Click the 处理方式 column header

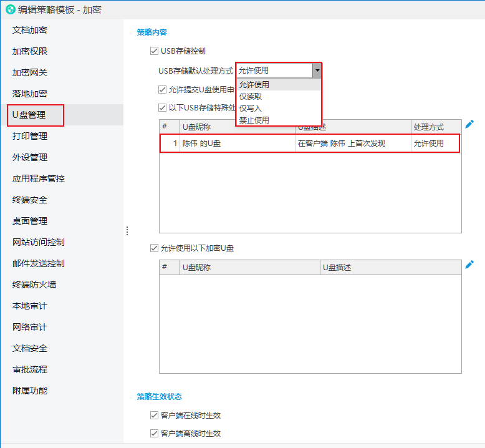tap(436, 127)
